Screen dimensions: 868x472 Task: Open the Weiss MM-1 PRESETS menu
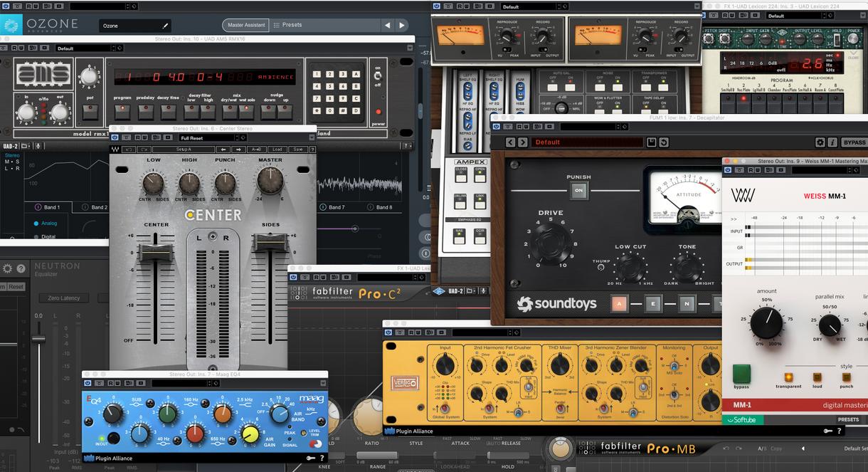pos(848,420)
